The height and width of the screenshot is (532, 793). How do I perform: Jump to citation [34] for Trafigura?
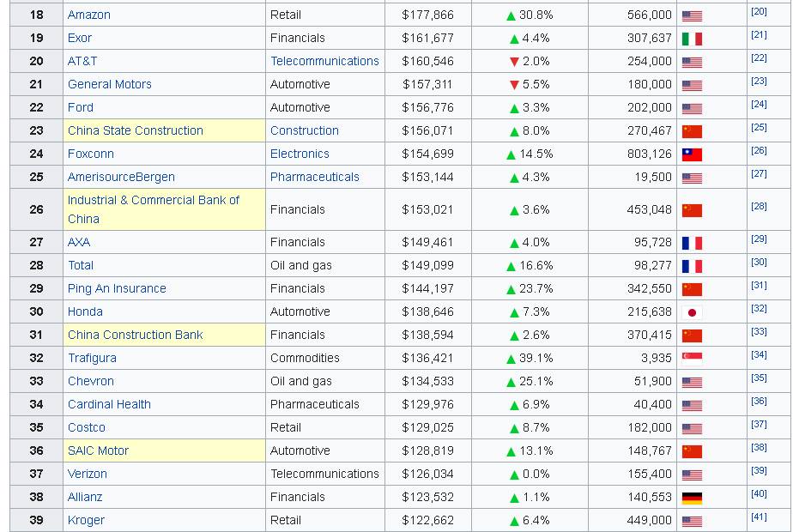click(x=759, y=355)
